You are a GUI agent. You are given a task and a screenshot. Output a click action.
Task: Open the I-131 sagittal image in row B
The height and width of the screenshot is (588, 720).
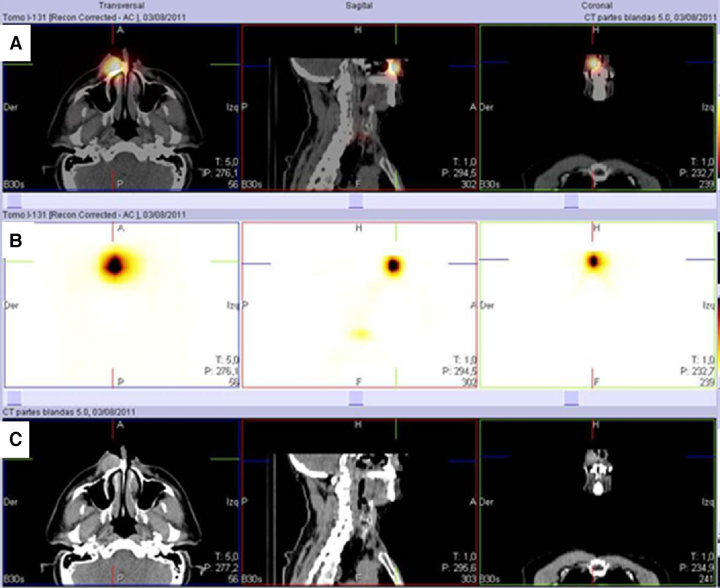[359, 305]
